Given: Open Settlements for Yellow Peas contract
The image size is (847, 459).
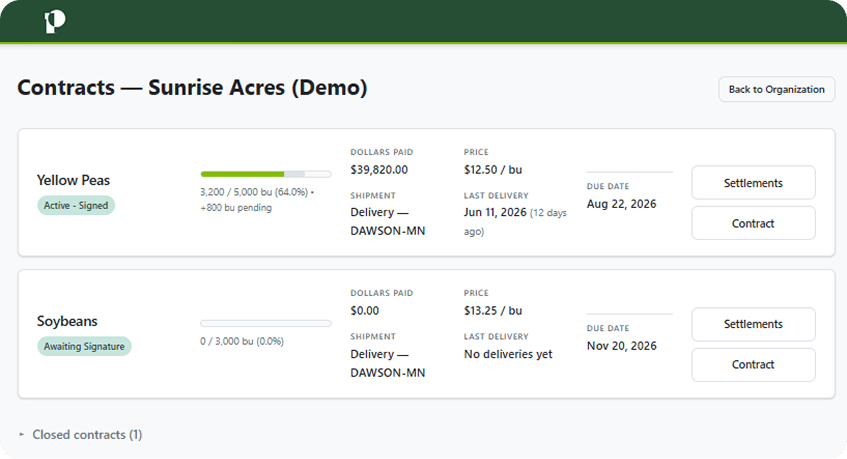Looking at the screenshot, I should pyautogui.click(x=753, y=183).
